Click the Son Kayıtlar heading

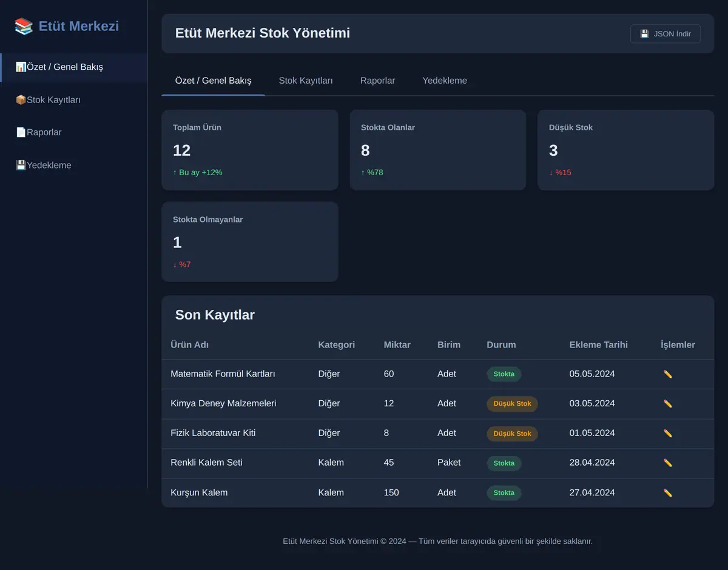pos(215,315)
